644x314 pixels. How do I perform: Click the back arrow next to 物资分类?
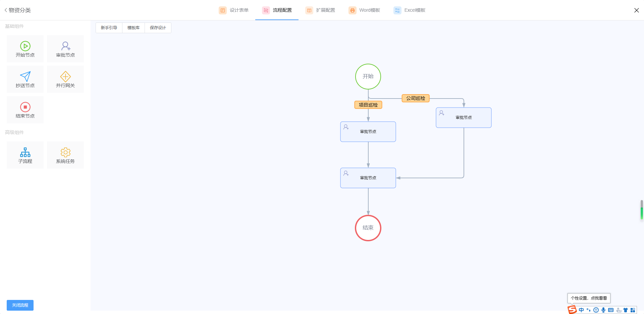pyautogui.click(x=6, y=10)
